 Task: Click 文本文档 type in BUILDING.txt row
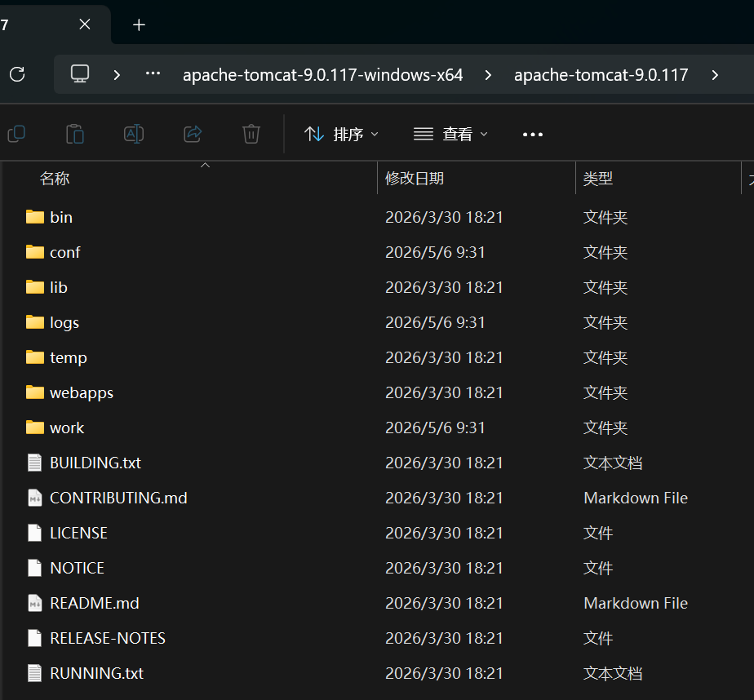(613, 463)
